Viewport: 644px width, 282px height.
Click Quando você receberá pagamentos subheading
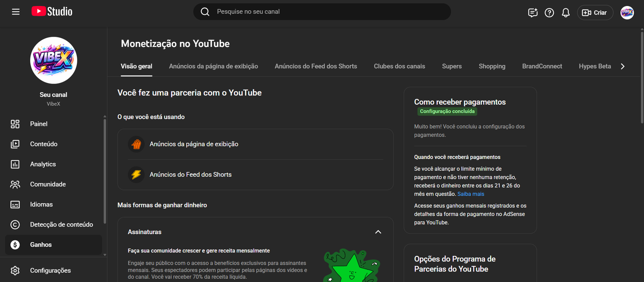point(457,157)
